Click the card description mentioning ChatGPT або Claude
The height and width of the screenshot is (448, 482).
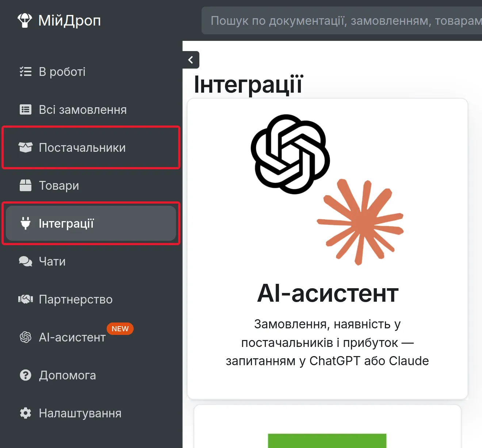coord(327,342)
